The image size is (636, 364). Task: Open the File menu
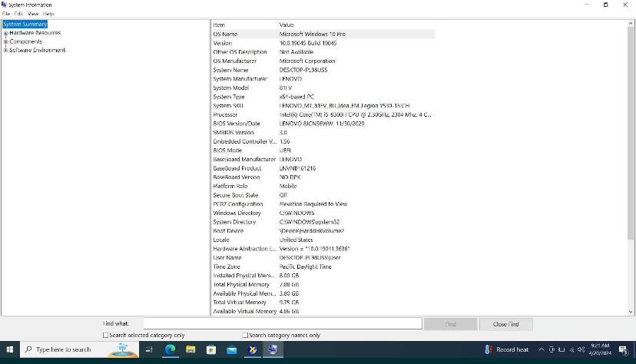coord(6,14)
